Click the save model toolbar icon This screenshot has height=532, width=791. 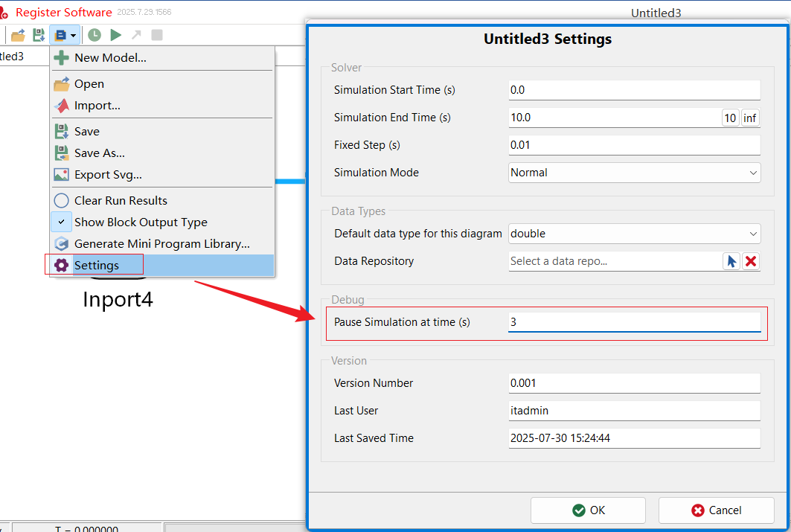click(x=39, y=35)
